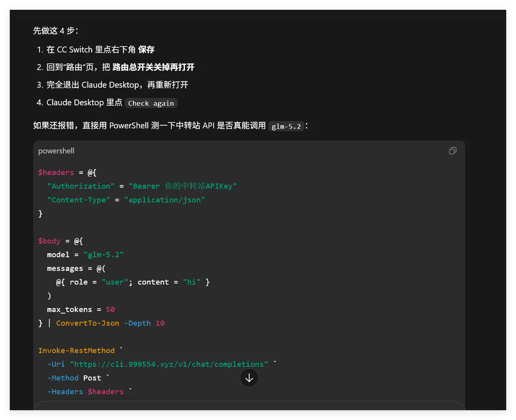Click the 'max_tokens' value 50

coord(110,309)
